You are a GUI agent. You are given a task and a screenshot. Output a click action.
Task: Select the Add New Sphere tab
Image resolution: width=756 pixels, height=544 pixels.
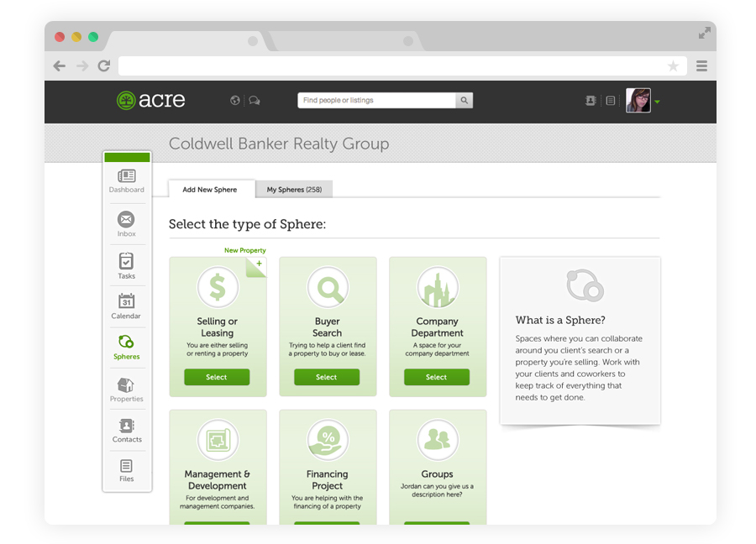(210, 190)
